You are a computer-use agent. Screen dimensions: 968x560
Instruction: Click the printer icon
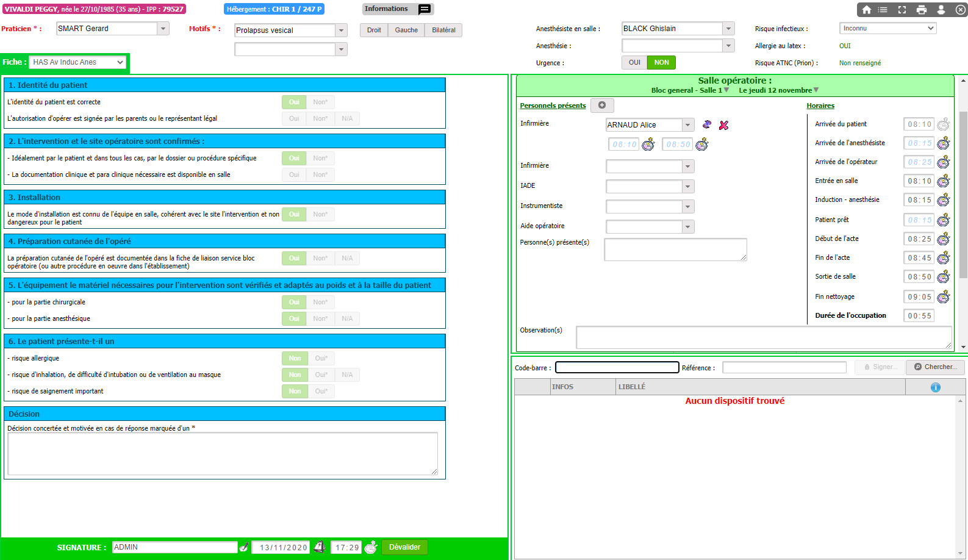click(x=922, y=10)
